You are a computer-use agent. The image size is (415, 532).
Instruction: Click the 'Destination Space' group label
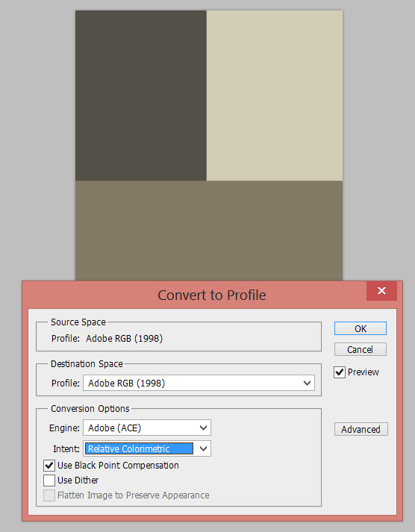click(87, 363)
